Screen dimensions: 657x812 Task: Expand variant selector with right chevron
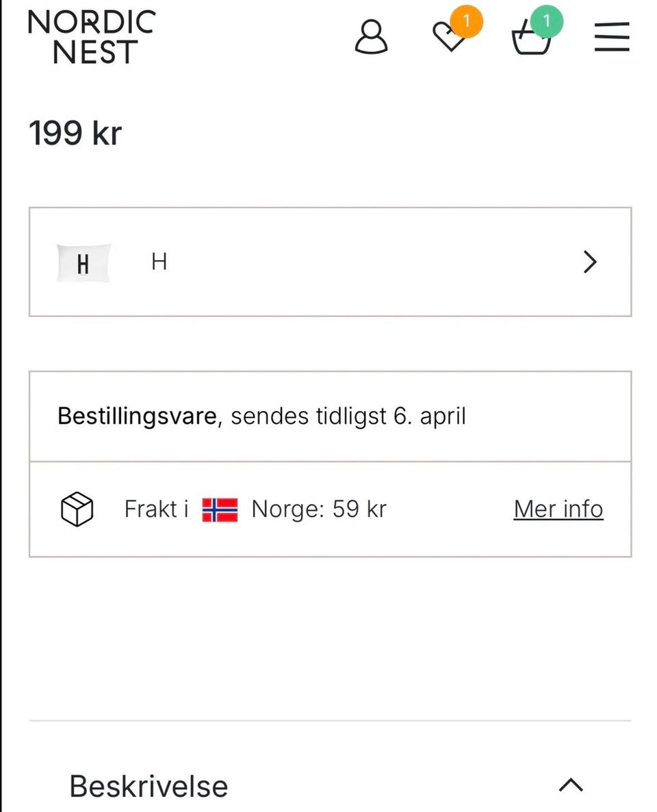tap(590, 262)
